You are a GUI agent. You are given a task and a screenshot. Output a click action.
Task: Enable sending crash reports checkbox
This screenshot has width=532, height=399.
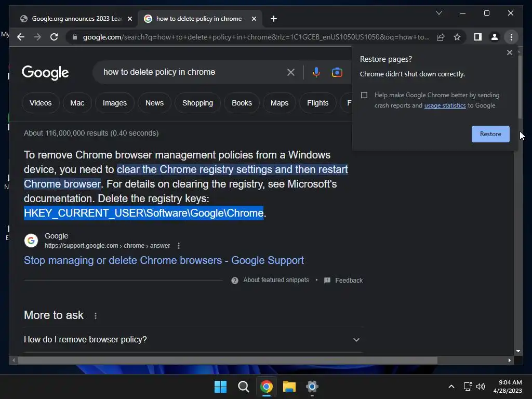coord(364,95)
